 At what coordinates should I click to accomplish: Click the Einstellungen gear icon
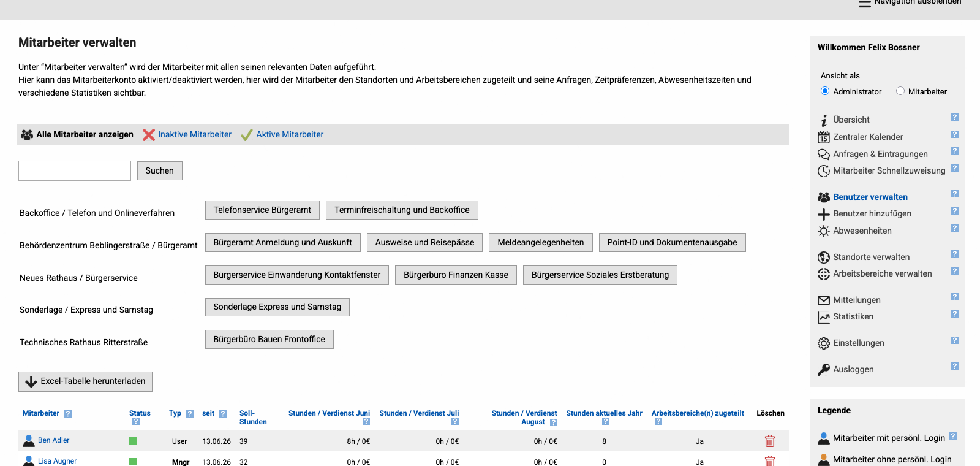(824, 343)
